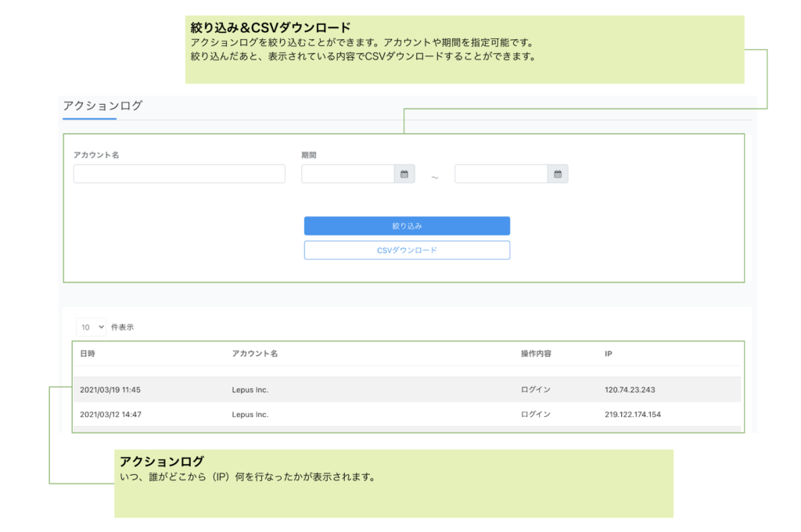
Task: Select the アカウント名 table column header
Action: pyautogui.click(x=255, y=354)
